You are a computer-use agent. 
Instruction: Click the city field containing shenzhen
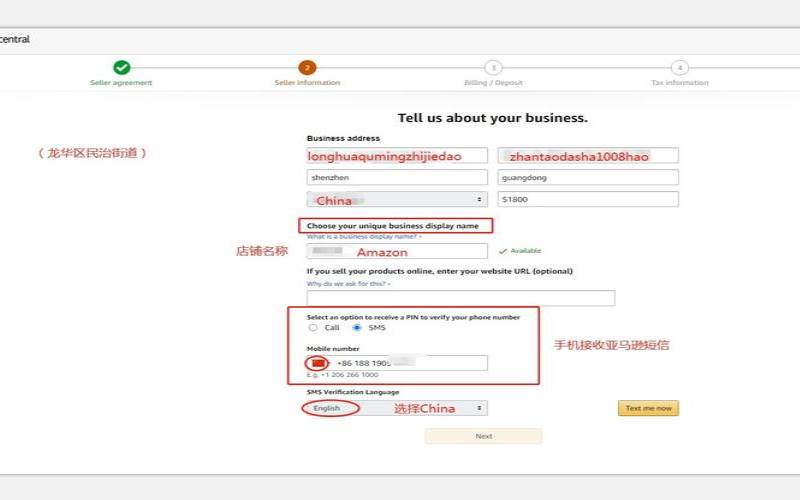pos(397,178)
